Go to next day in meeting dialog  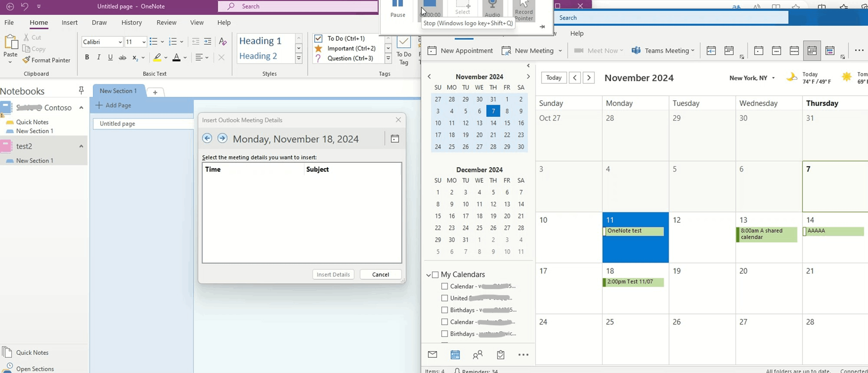click(222, 138)
